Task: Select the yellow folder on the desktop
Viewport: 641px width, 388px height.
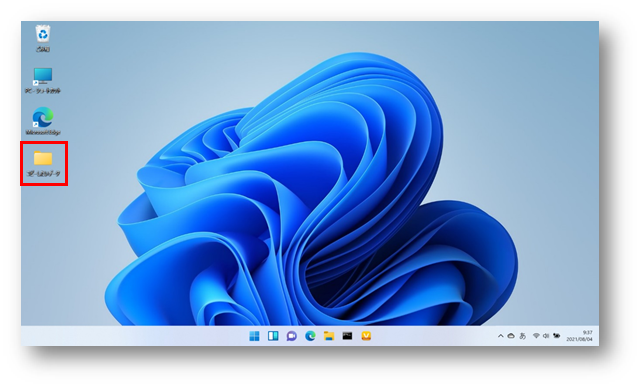Action: click(43, 163)
